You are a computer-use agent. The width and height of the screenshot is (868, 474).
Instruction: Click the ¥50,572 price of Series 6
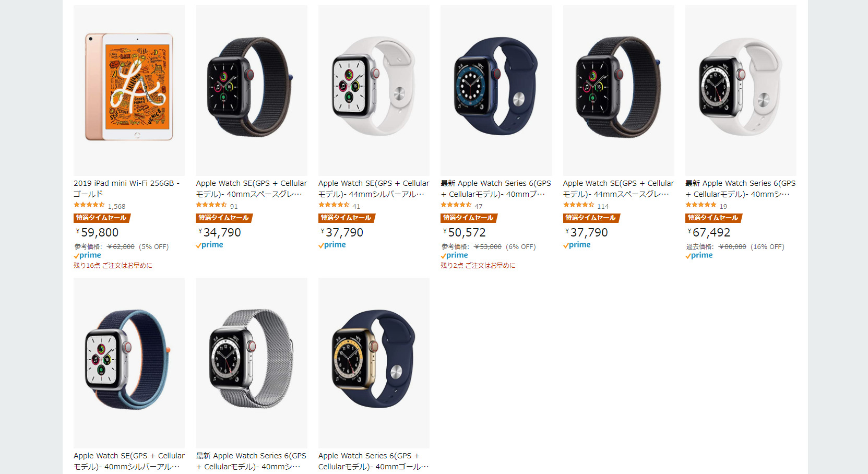click(464, 232)
